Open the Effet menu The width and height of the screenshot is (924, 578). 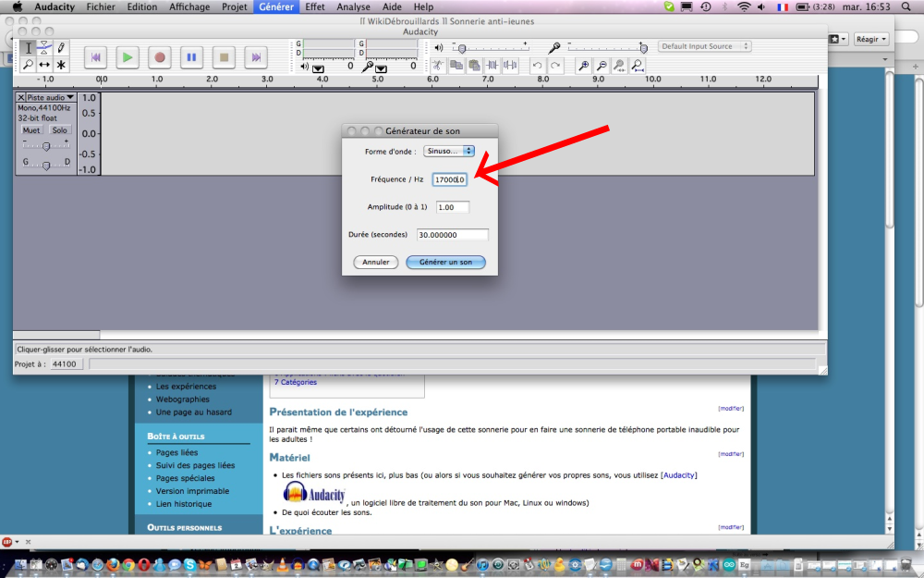click(x=314, y=6)
